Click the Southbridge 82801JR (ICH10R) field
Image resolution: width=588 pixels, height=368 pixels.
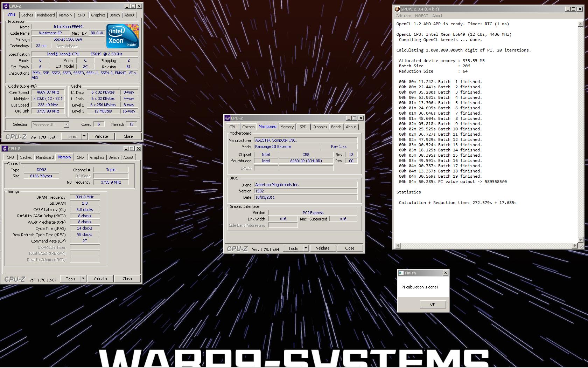pos(306,161)
